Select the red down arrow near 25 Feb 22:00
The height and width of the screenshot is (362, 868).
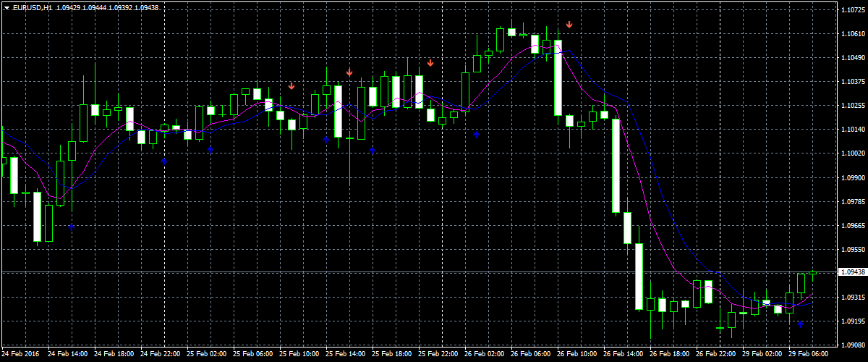point(430,63)
